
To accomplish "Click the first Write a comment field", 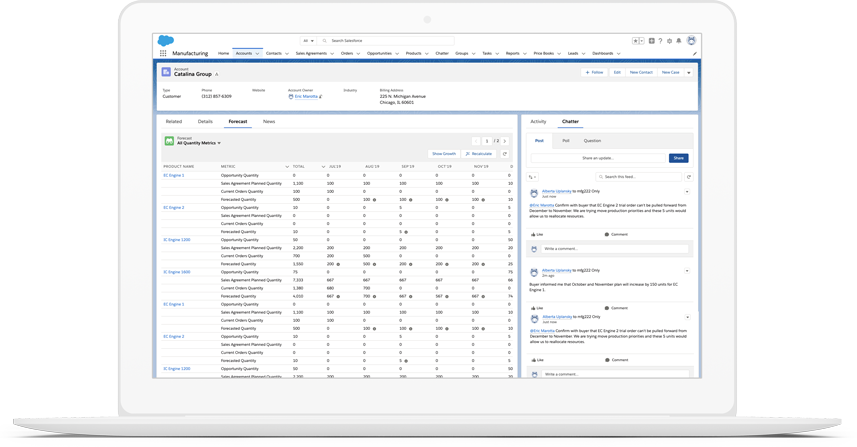I will point(615,249).
